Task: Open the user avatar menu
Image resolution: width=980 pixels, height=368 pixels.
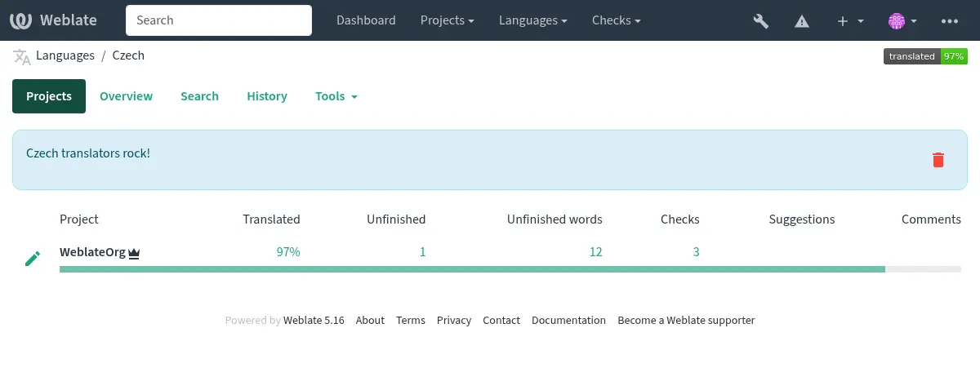Action: (x=902, y=21)
